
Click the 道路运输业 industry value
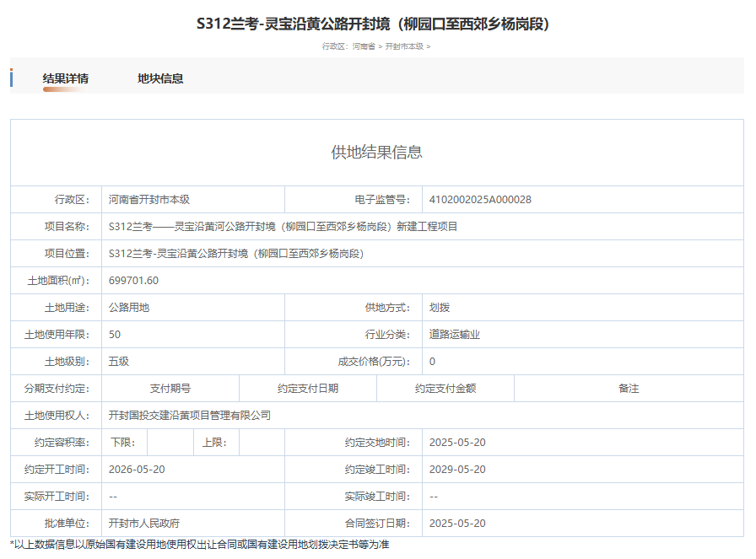[455, 335]
